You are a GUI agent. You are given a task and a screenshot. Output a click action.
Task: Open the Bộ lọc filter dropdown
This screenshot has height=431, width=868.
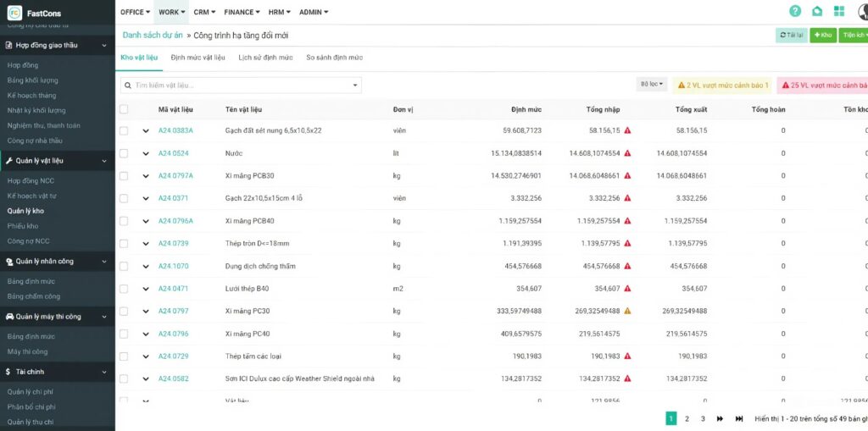pyautogui.click(x=652, y=84)
